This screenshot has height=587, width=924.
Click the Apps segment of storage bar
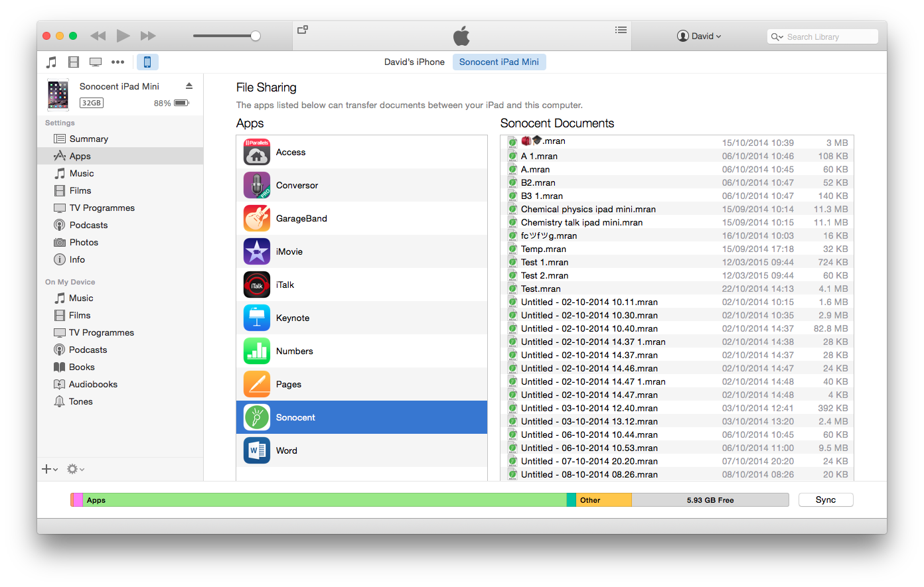click(x=325, y=500)
